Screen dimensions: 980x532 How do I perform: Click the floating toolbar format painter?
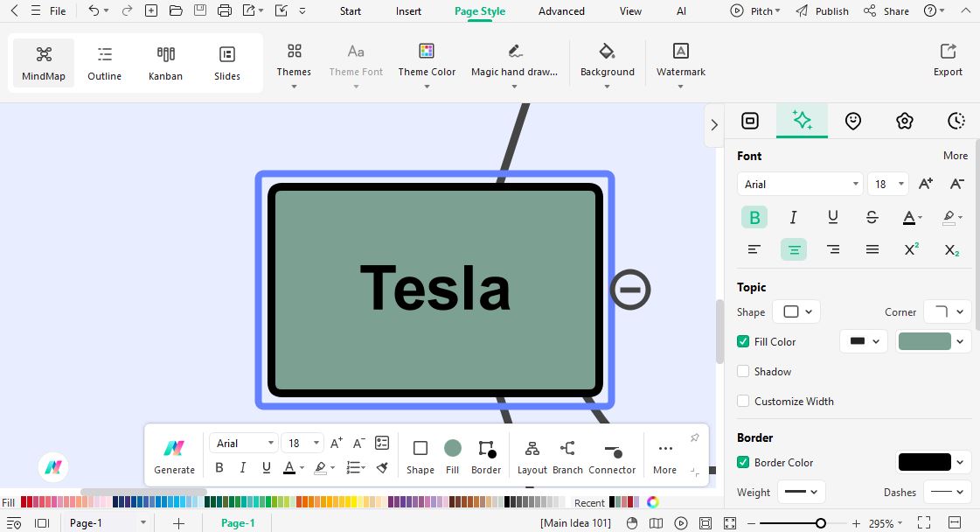(x=383, y=467)
